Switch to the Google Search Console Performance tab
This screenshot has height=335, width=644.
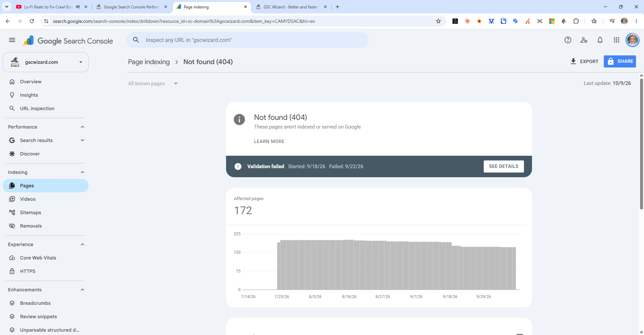click(132, 7)
